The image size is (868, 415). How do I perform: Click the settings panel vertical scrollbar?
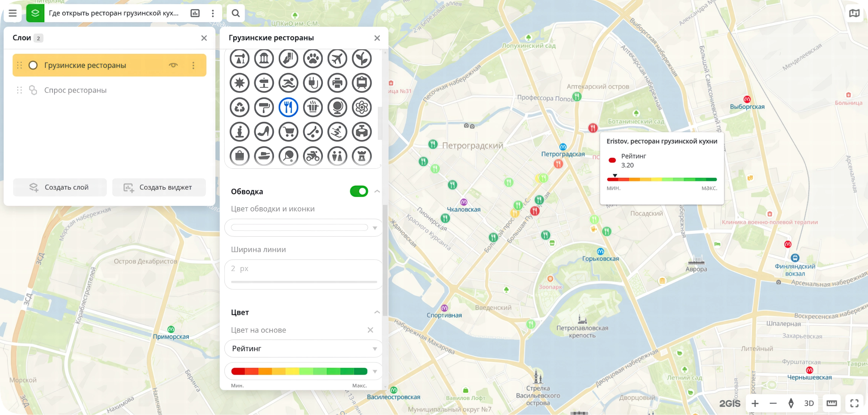(x=385, y=260)
